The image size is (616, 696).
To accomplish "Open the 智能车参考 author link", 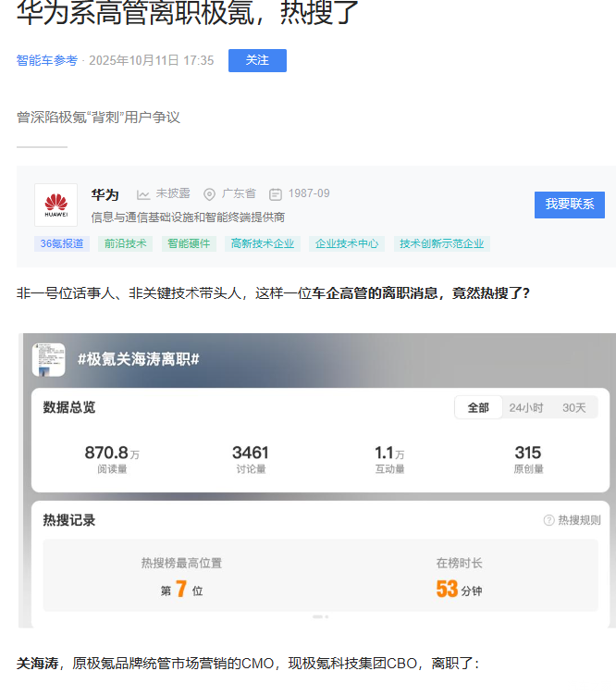I will (47, 60).
